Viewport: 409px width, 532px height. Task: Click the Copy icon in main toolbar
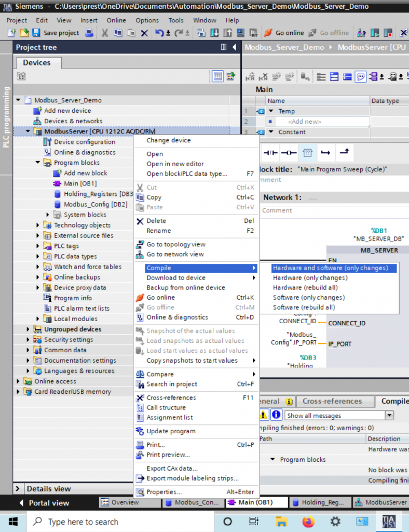click(118, 33)
